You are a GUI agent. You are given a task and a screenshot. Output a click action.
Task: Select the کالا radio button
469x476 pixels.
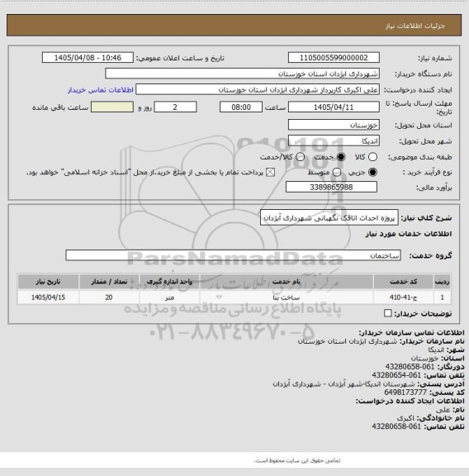point(372,157)
